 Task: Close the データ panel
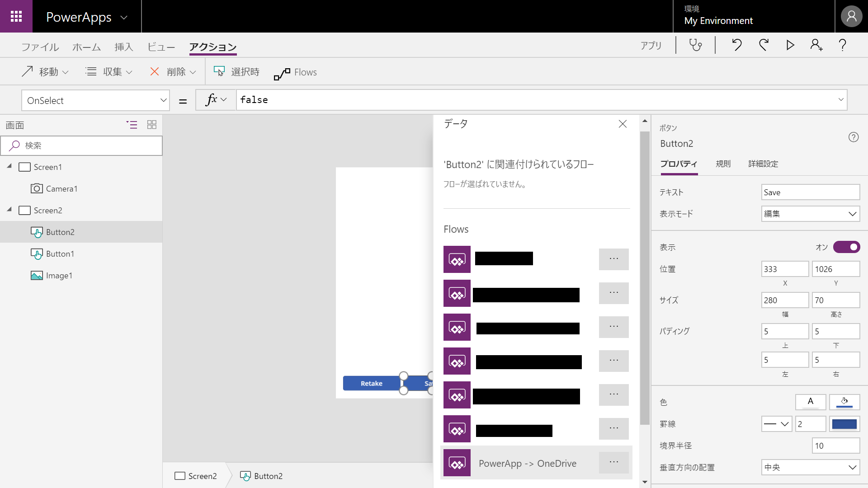tap(623, 123)
